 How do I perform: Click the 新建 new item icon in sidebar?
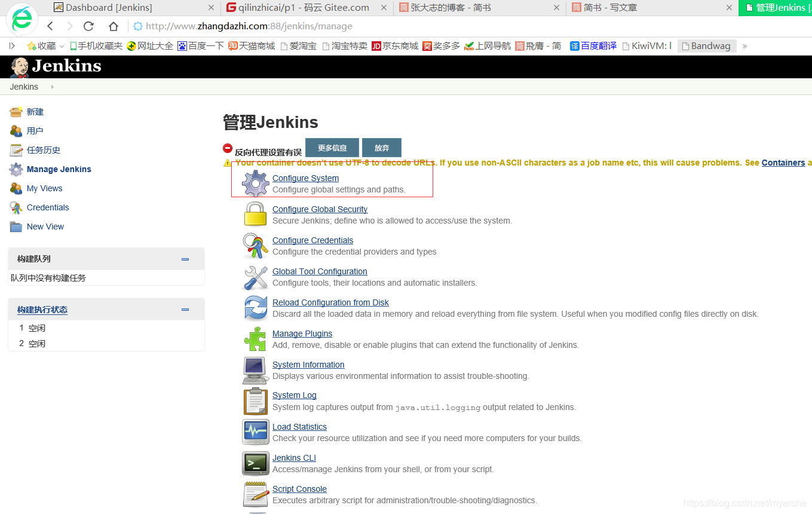coord(16,112)
